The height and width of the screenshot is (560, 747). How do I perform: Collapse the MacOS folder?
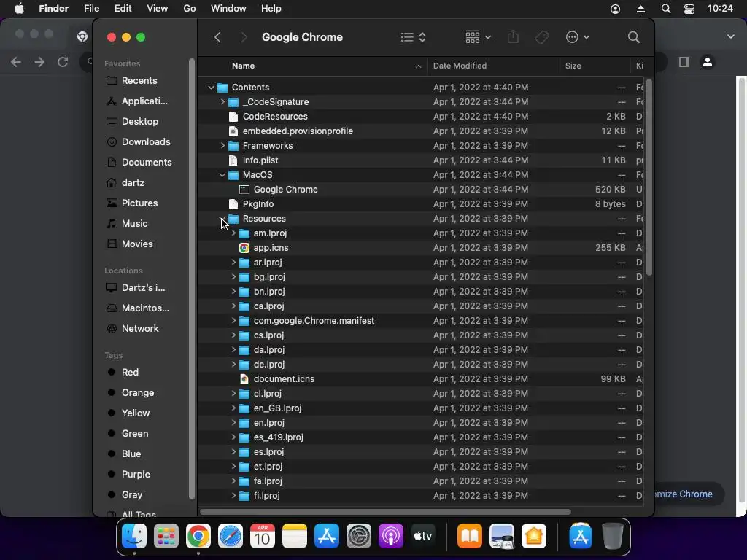[x=222, y=175]
